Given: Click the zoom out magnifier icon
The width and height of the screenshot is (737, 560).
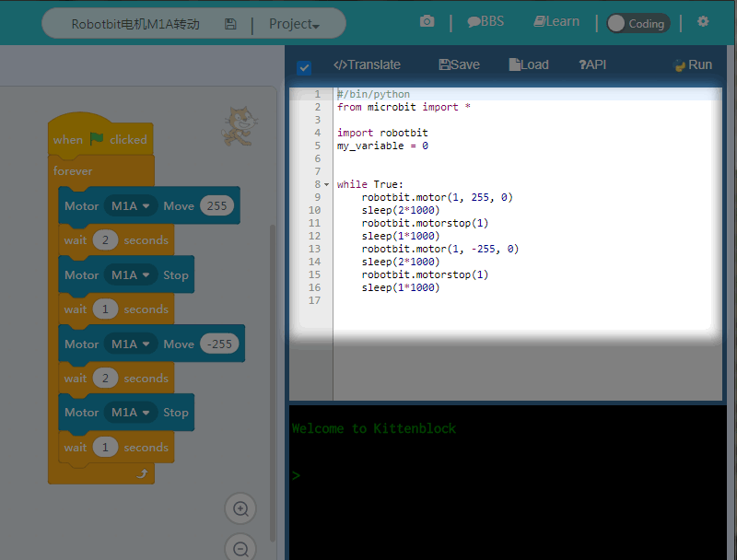Looking at the screenshot, I should click(240, 549).
